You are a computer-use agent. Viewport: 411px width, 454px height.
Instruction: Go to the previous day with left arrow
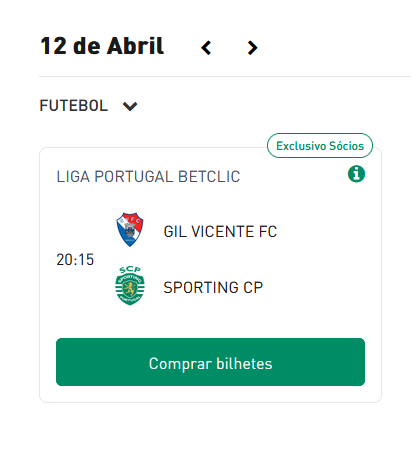click(206, 48)
